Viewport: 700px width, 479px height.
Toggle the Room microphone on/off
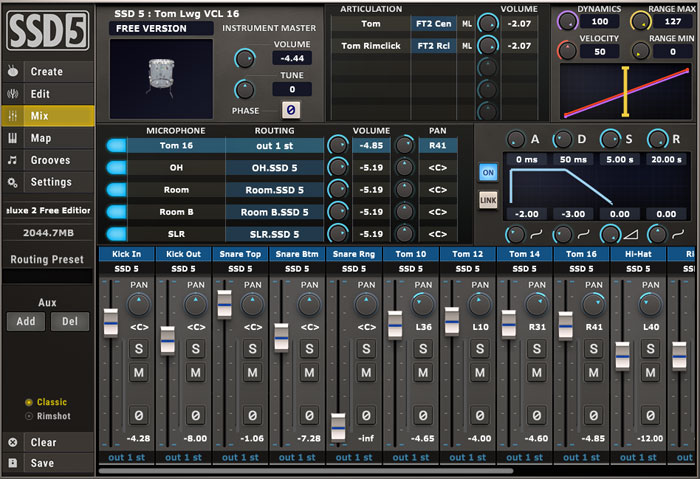pyautogui.click(x=117, y=190)
